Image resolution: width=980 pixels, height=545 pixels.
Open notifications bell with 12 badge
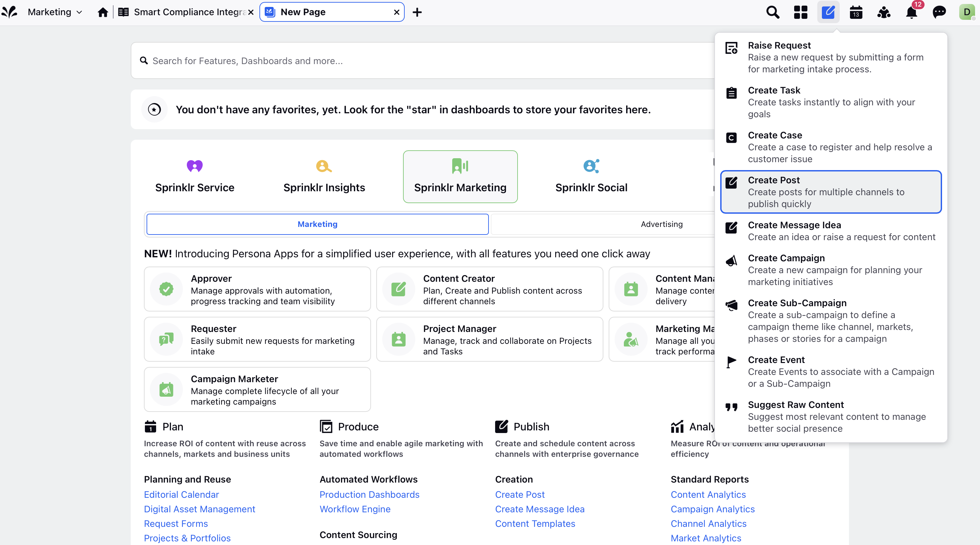click(912, 12)
